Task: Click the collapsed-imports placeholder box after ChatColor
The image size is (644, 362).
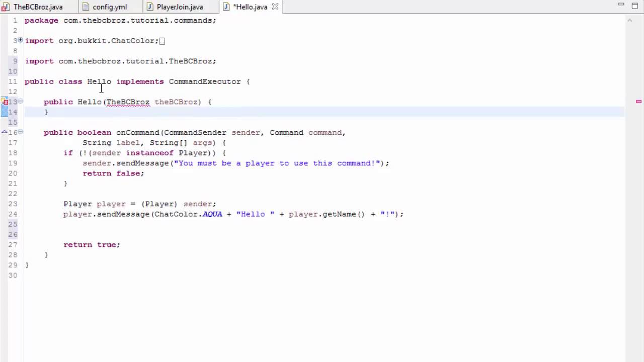Action: tap(162, 41)
